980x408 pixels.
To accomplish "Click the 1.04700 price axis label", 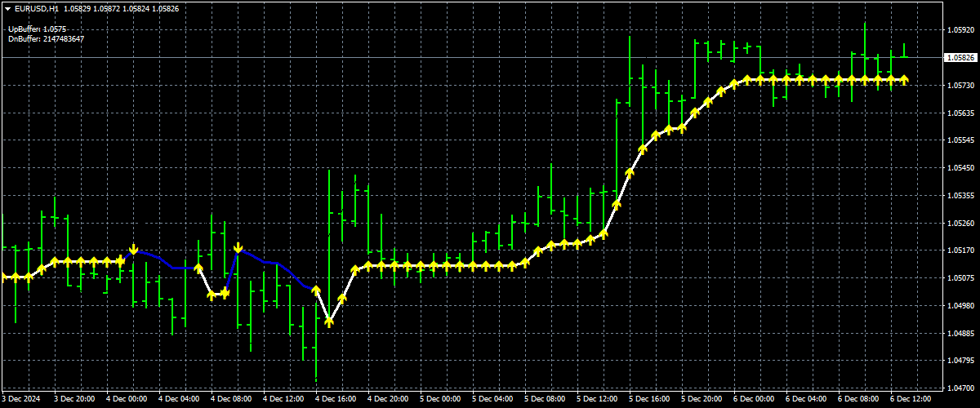I will point(960,388).
